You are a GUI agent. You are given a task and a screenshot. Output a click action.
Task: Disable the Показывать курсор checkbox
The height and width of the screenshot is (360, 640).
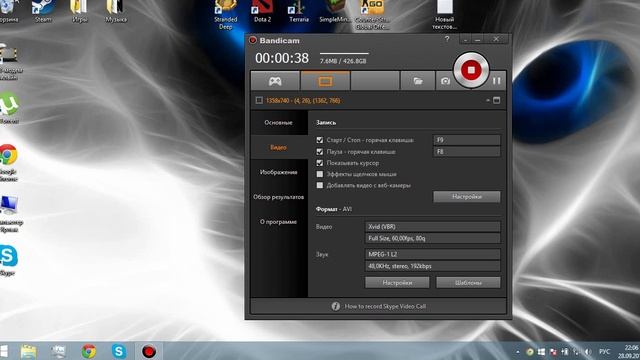pyautogui.click(x=320, y=163)
